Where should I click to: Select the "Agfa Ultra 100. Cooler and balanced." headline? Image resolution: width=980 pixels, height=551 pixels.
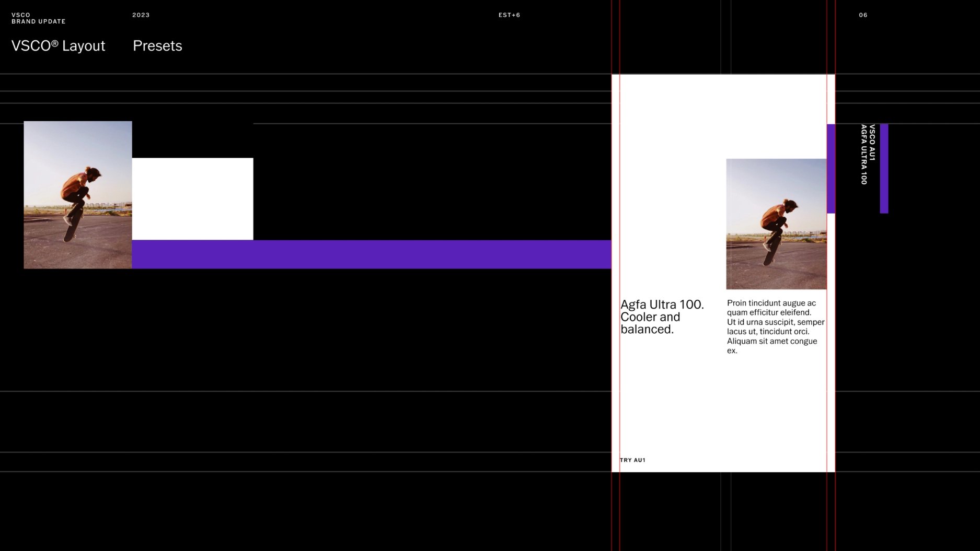click(x=662, y=317)
